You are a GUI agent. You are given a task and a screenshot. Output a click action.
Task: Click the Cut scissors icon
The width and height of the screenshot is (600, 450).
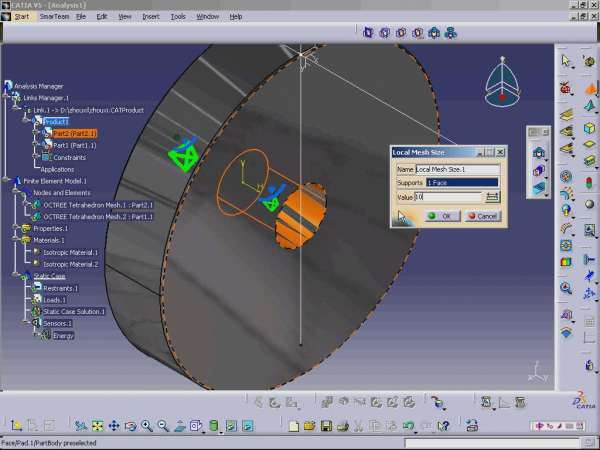[359, 426]
